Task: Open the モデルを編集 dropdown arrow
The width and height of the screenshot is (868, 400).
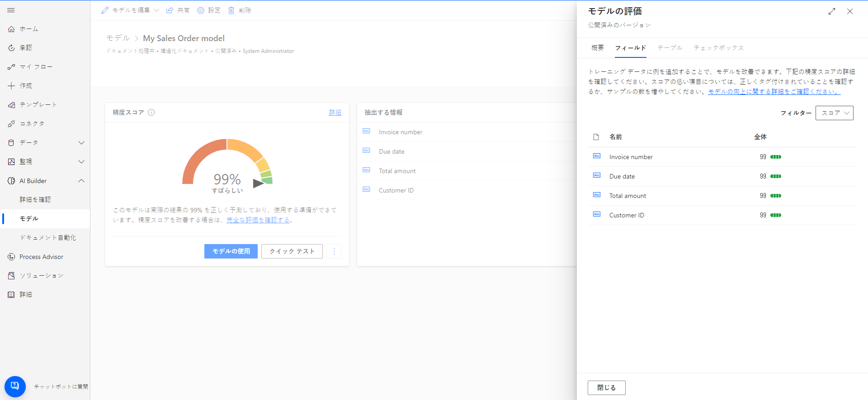Action: pyautogui.click(x=156, y=10)
